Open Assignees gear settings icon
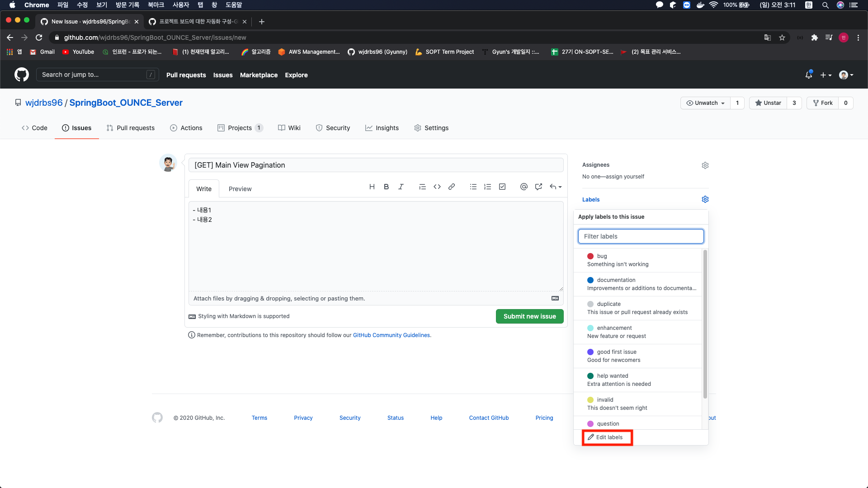Screen dimensions: 868x488 (x=705, y=165)
